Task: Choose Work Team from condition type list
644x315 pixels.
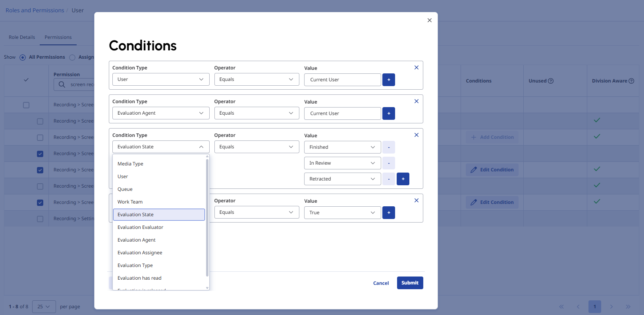Action: pos(130,202)
